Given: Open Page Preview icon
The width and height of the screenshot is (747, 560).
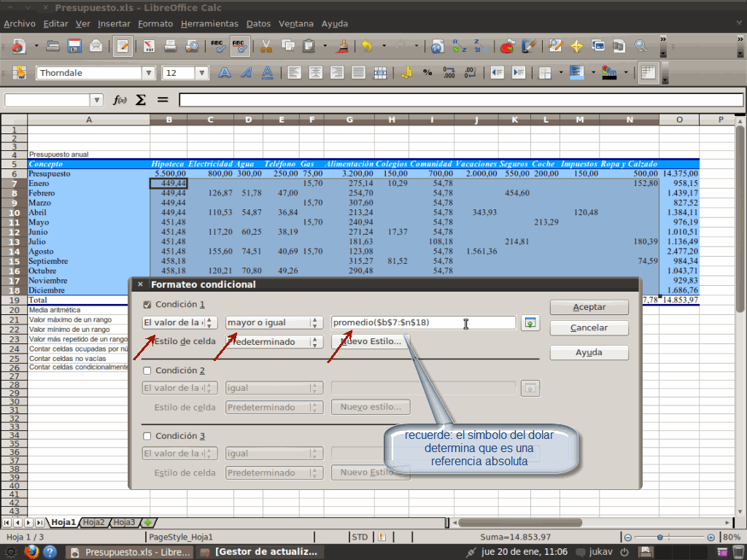Looking at the screenshot, I should click(192, 46).
